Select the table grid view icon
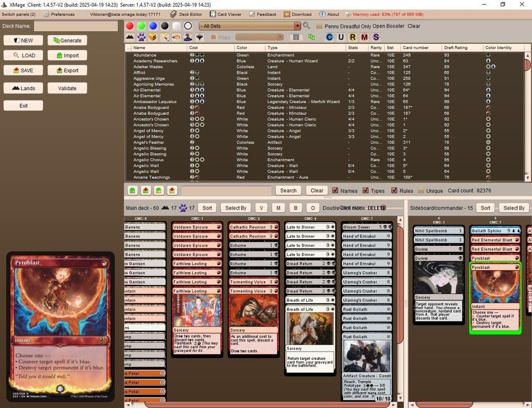Image resolution: width=532 pixels, height=408 pixels. 296,37
